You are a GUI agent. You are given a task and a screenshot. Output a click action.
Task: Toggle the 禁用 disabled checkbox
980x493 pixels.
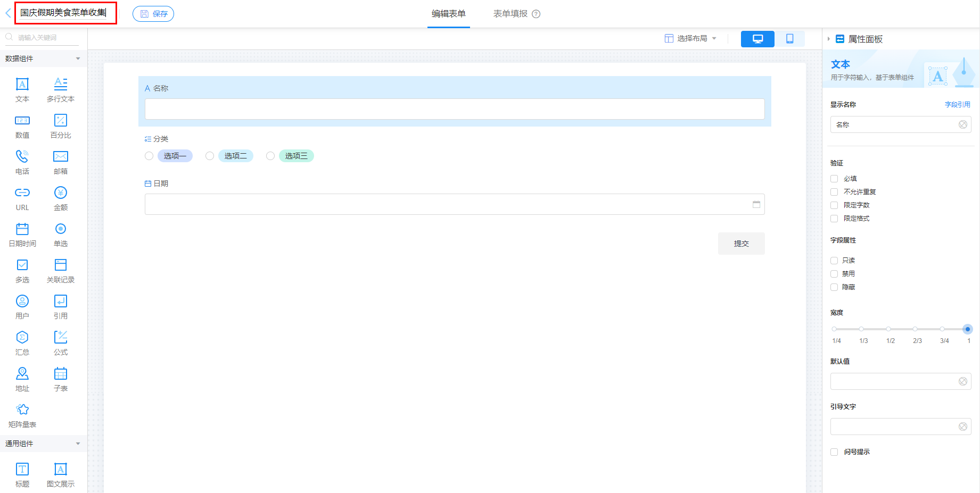tap(834, 274)
